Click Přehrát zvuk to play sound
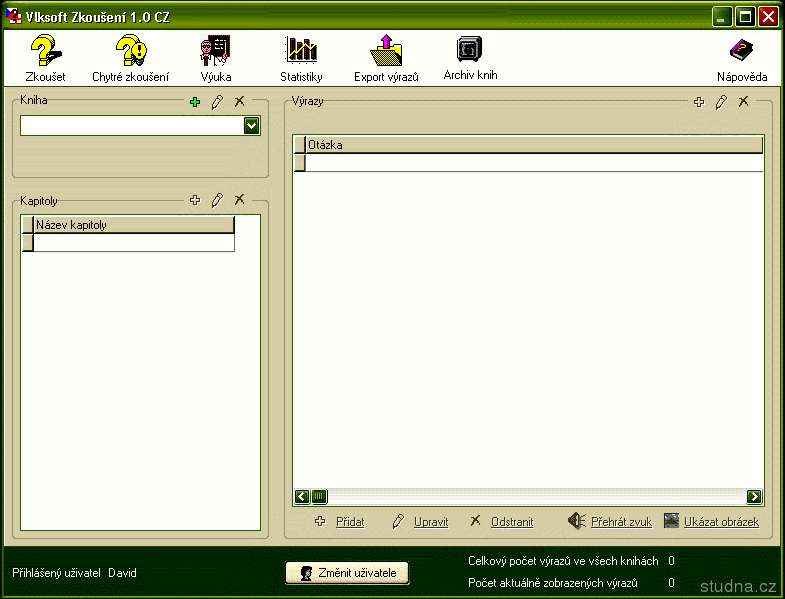 coord(620,522)
